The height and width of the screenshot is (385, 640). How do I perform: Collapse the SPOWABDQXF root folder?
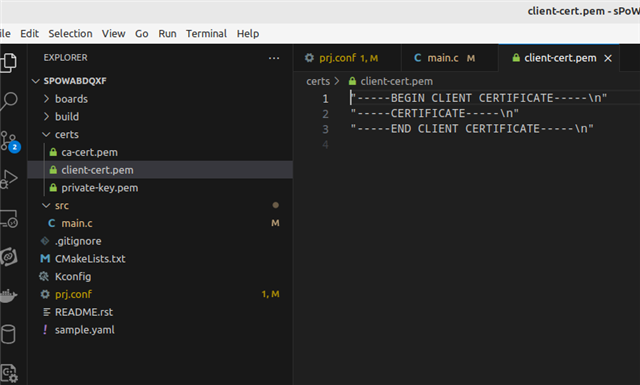[36, 81]
